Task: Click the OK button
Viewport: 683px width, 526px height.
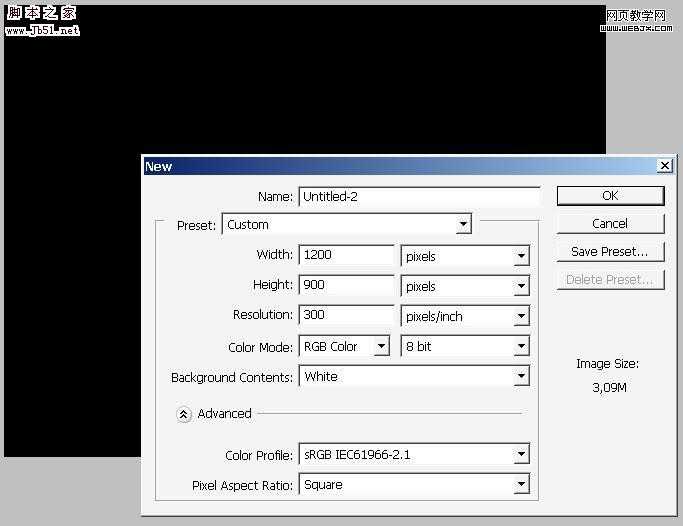Action: coord(610,196)
